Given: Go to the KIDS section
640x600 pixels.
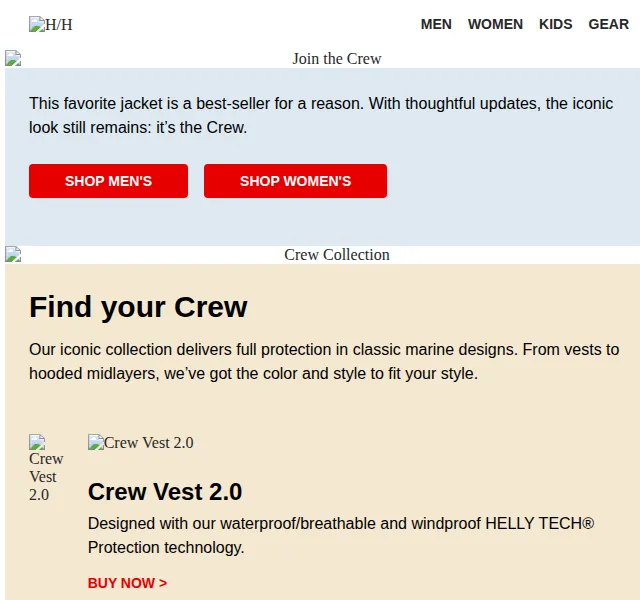Looking at the screenshot, I should (x=555, y=24).
